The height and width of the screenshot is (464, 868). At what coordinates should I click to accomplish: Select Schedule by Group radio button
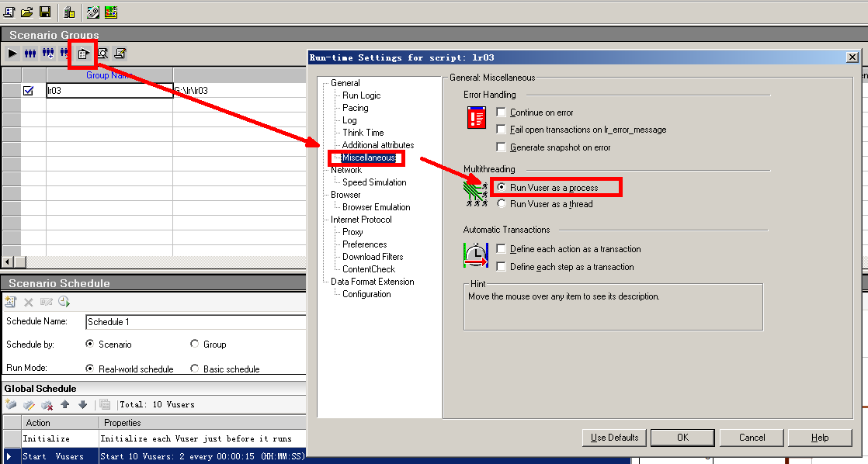click(x=194, y=344)
